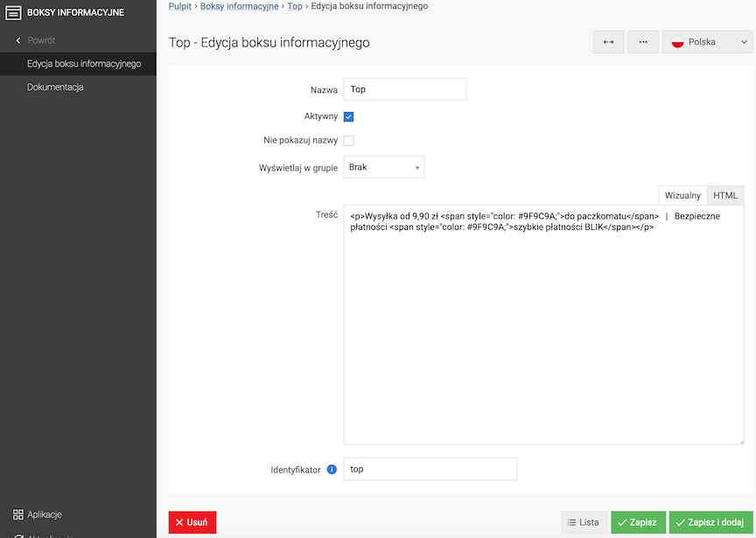Open the Aplikacje grid icon

[x=18, y=514]
